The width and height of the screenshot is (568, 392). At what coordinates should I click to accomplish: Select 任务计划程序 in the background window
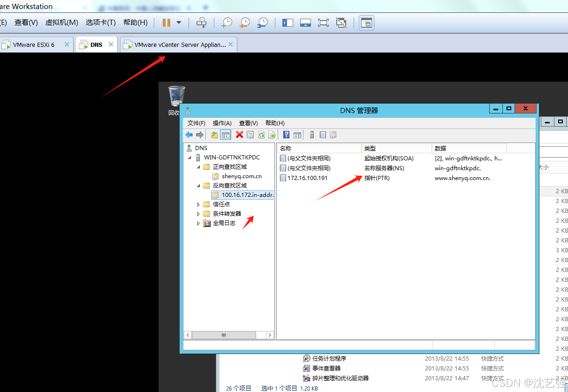point(329,359)
